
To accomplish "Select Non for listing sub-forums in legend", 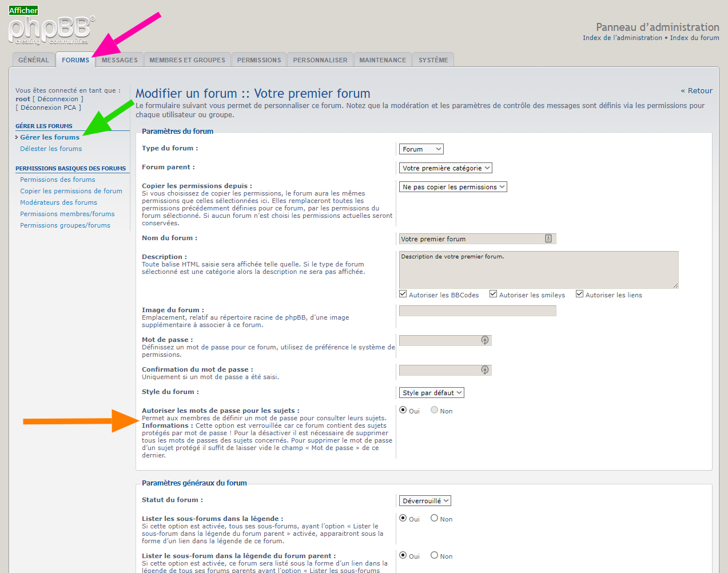I will tap(435, 519).
